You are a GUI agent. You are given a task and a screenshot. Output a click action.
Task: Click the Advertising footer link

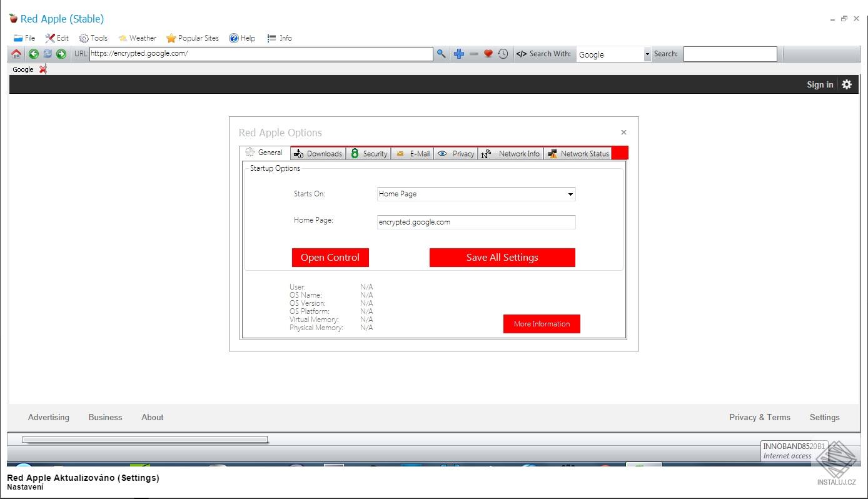49,418
